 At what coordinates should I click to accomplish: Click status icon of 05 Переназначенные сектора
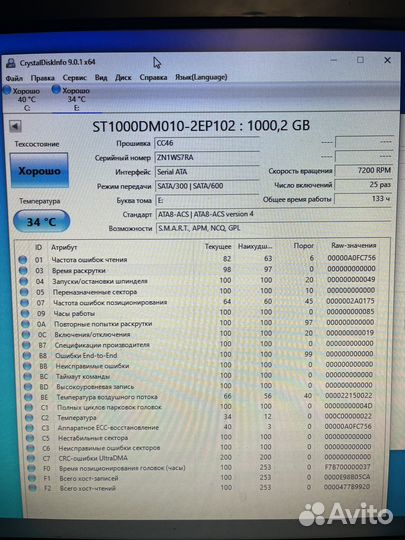(x=24, y=292)
